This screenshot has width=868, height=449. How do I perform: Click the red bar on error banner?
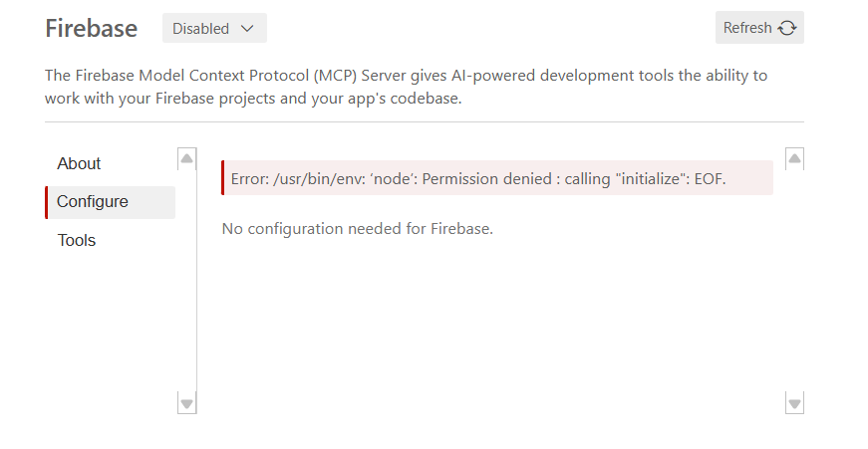pyautogui.click(x=223, y=178)
